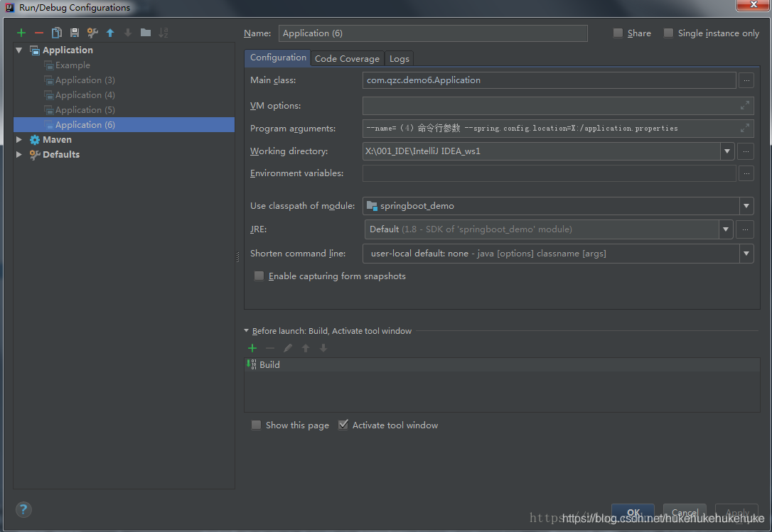Screen dimensions: 772x532
Task: Add a before-launch task with green plus
Action: (x=252, y=349)
